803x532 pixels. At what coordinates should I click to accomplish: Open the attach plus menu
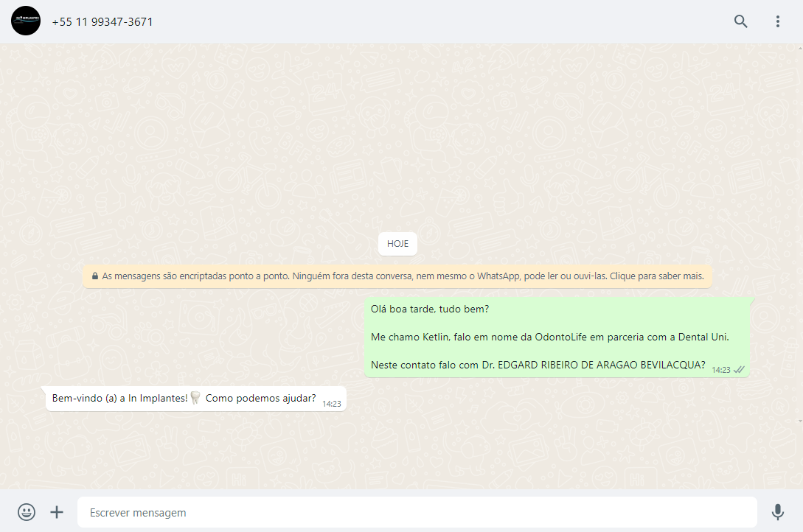point(57,512)
